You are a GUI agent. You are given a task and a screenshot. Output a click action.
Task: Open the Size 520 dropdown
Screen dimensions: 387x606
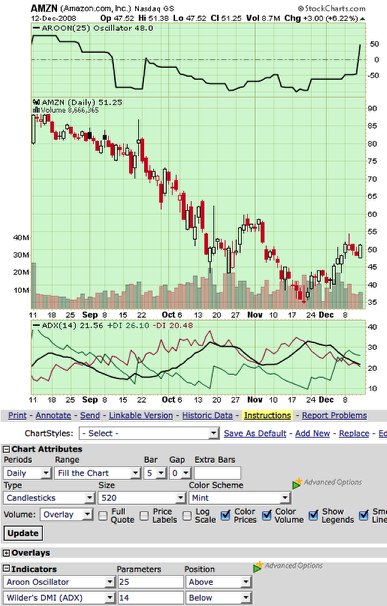142,498
